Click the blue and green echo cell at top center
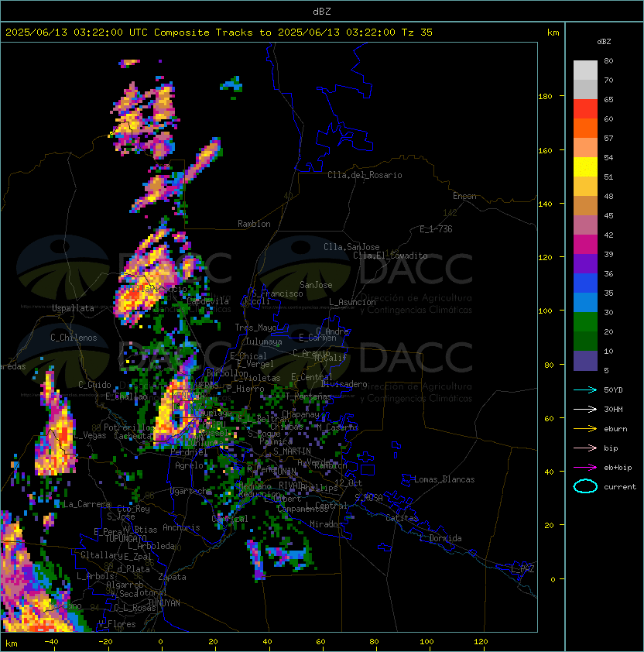 [232, 85]
